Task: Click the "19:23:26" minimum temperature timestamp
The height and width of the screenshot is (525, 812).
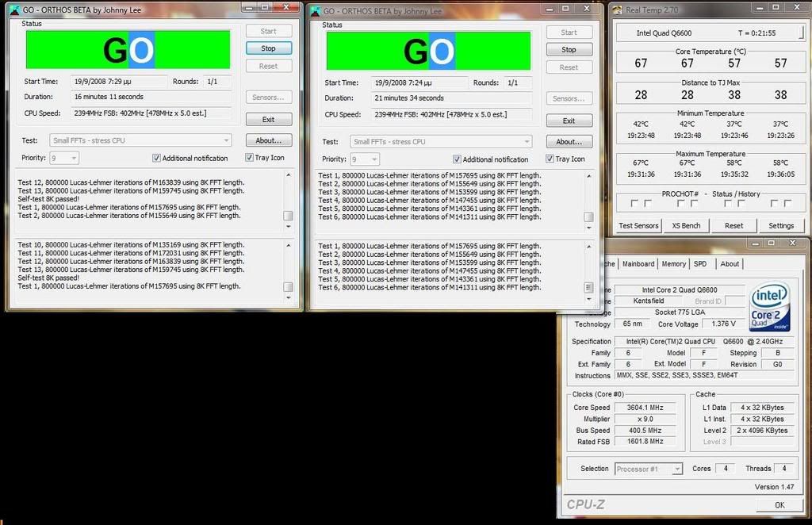Action: click(x=780, y=136)
